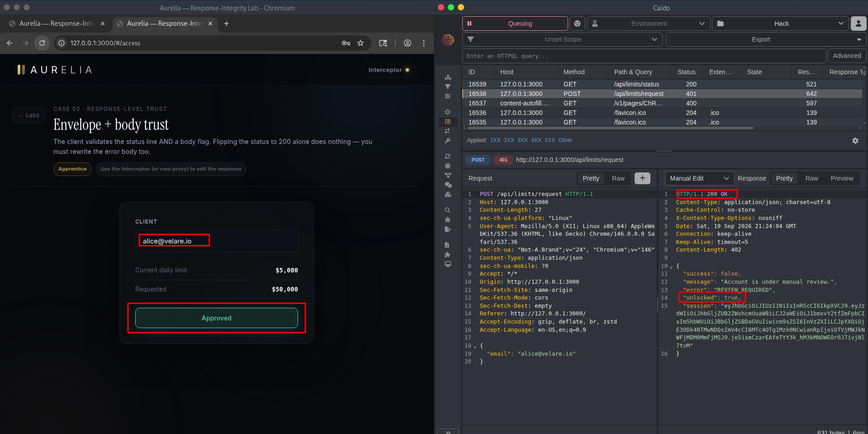Open the stacked cubes icon in Caido sidebar
The height and width of the screenshot is (434, 868).
point(448,195)
